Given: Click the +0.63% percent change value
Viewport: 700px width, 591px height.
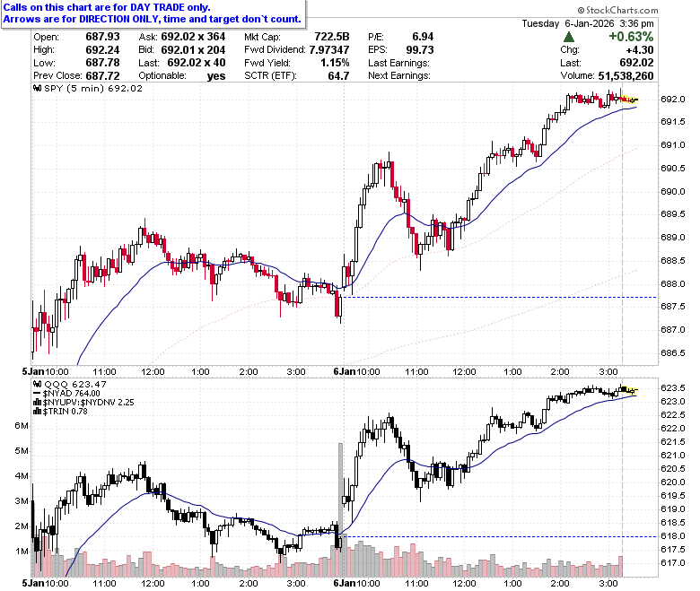Looking at the screenshot, I should [631, 37].
